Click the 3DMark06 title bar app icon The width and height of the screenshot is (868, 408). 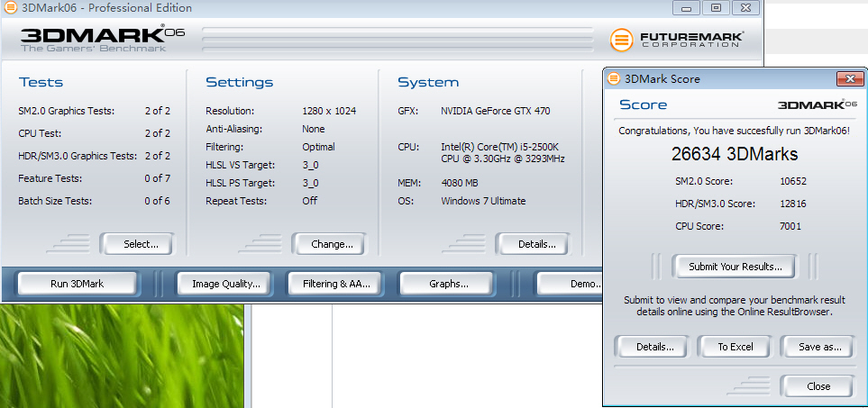[x=11, y=8]
